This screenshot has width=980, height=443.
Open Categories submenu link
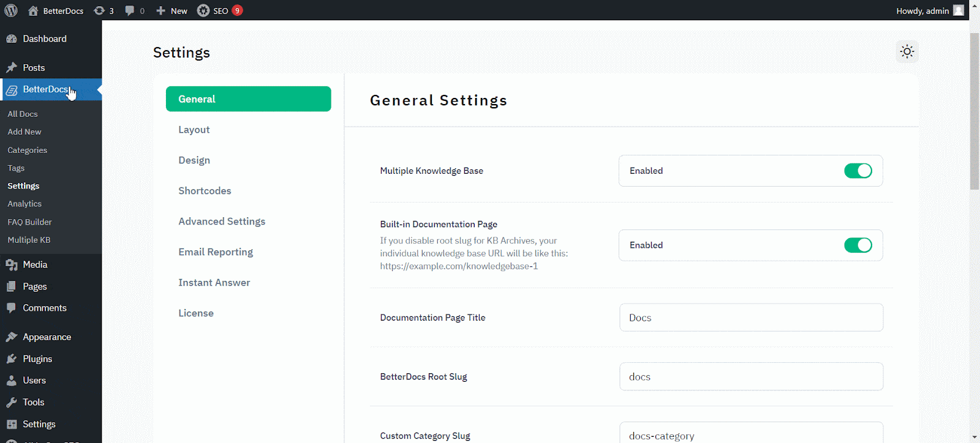click(x=28, y=150)
